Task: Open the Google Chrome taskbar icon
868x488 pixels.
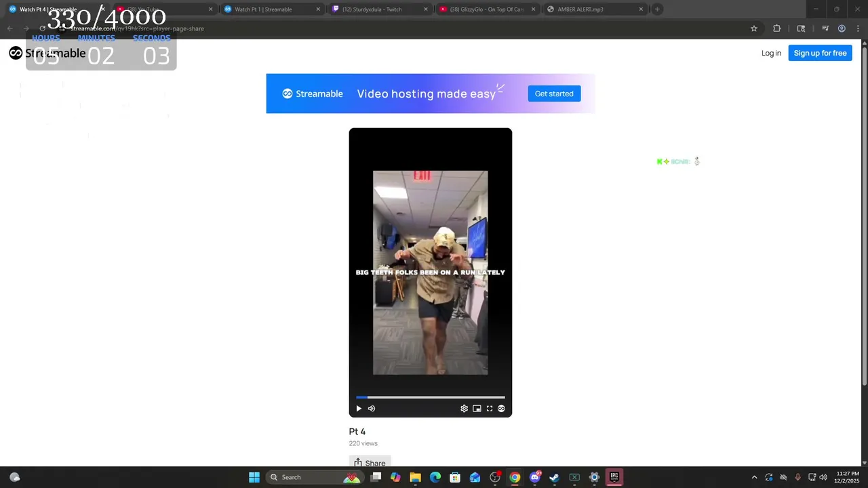Action: click(515, 477)
